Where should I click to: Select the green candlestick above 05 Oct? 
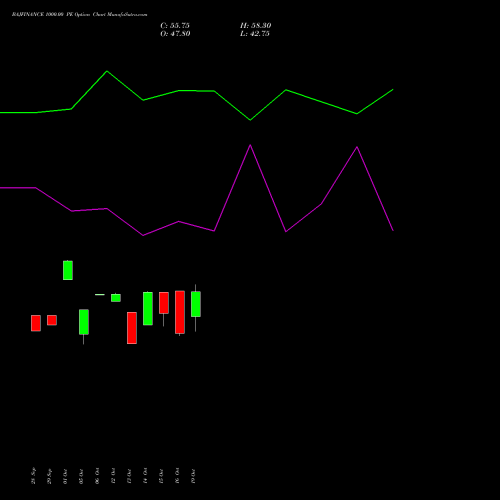(x=84, y=322)
